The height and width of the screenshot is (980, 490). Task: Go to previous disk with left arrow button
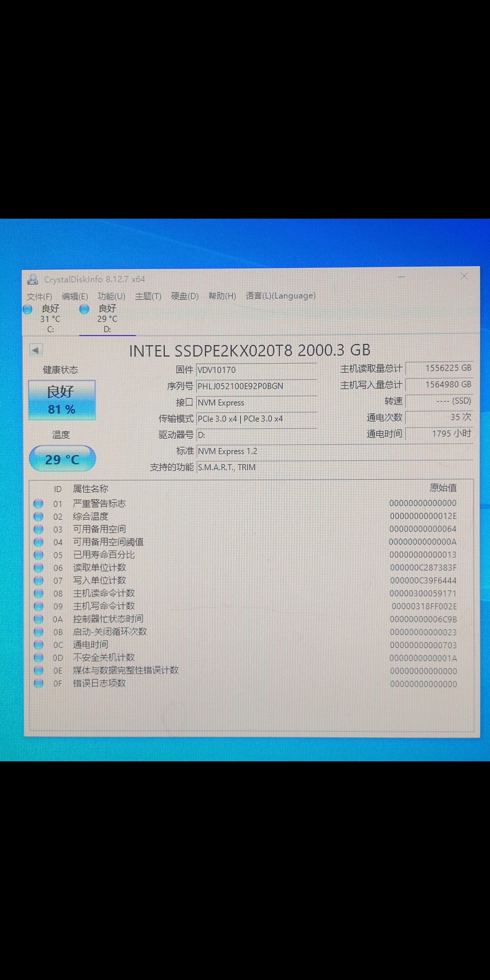pos(36,350)
